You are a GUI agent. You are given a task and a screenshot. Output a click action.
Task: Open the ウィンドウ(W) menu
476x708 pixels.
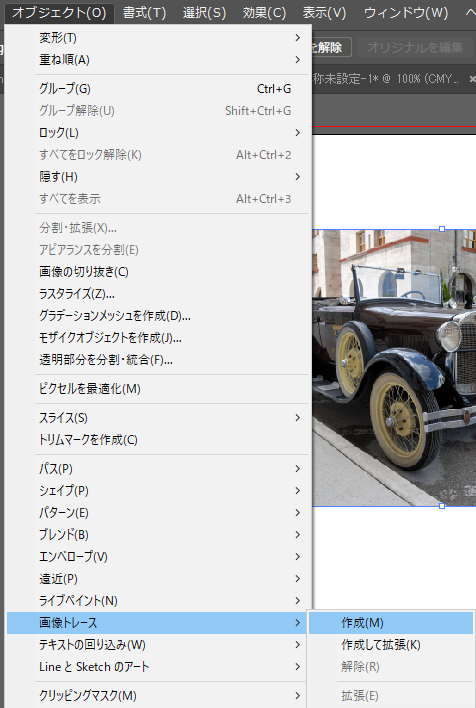406,13
